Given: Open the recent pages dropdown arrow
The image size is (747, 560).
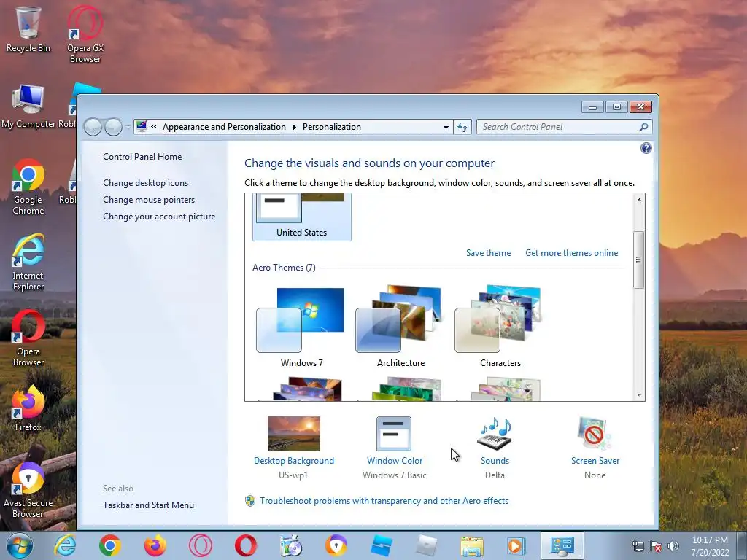Looking at the screenshot, I should (128, 127).
